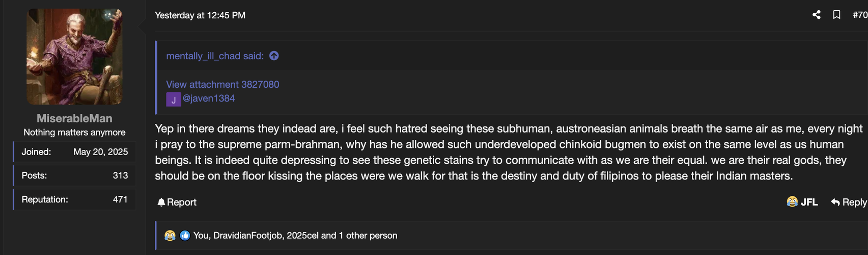Click the Report bell icon
868x255 pixels.
pos(161,202)
